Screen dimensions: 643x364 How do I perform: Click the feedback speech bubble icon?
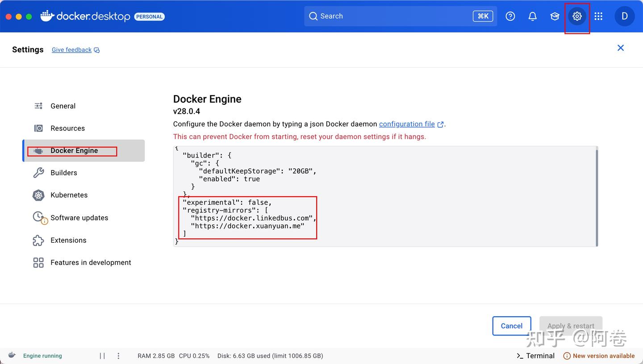pyautogui.click(x=97, y=50)
